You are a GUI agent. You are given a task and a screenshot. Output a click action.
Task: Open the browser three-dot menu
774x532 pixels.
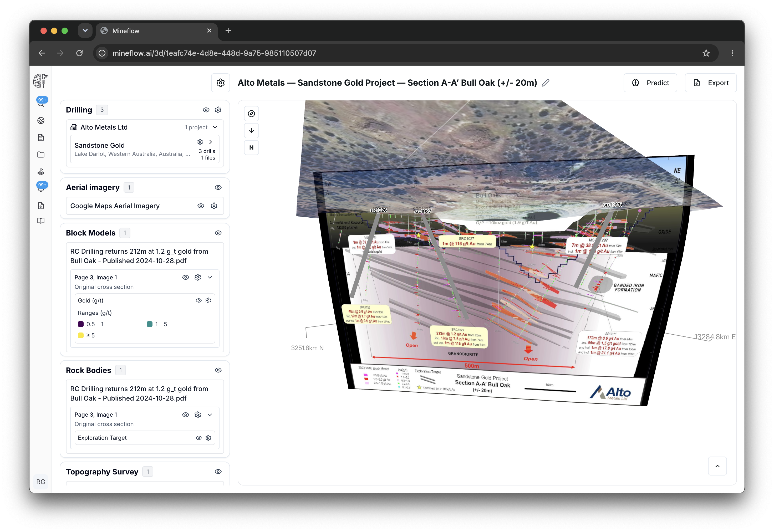(x=732, y=53)
